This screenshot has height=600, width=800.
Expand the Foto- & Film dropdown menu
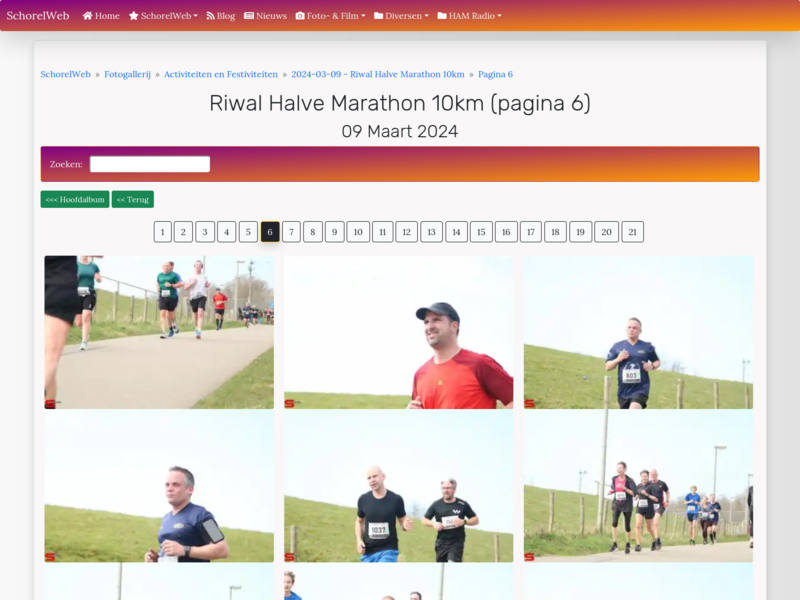point(331,16)
